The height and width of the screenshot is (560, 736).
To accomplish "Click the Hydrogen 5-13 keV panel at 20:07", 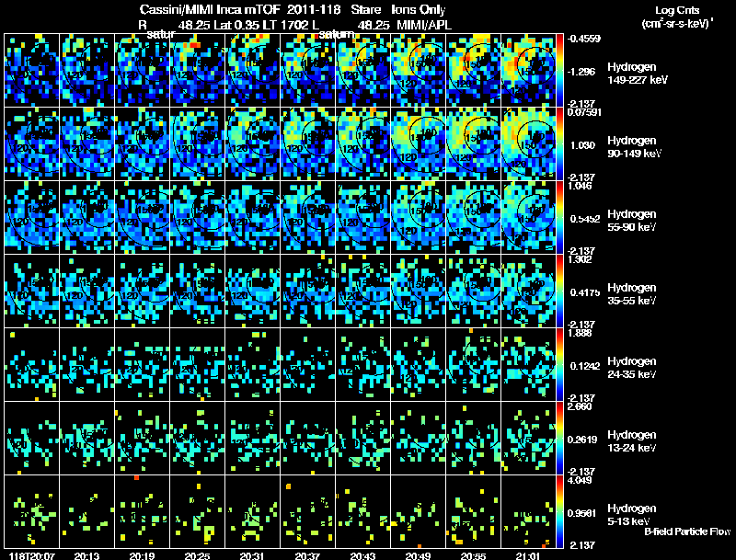I will (x=32, y=511).
